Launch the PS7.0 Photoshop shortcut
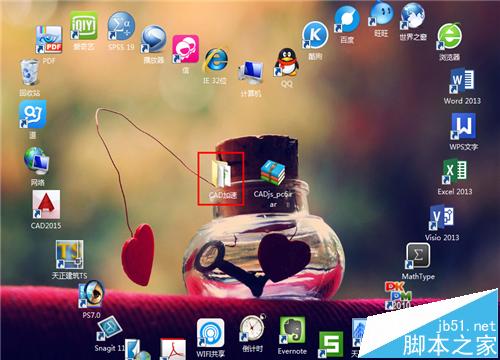The image size is (500, 360). [x=91, y=293]
